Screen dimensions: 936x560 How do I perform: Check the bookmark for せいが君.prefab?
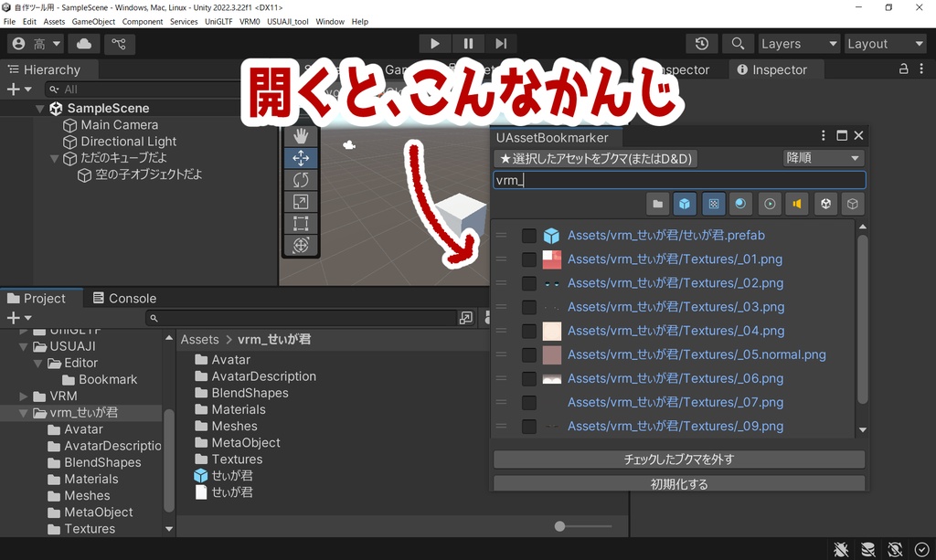(x=528, y=235)
